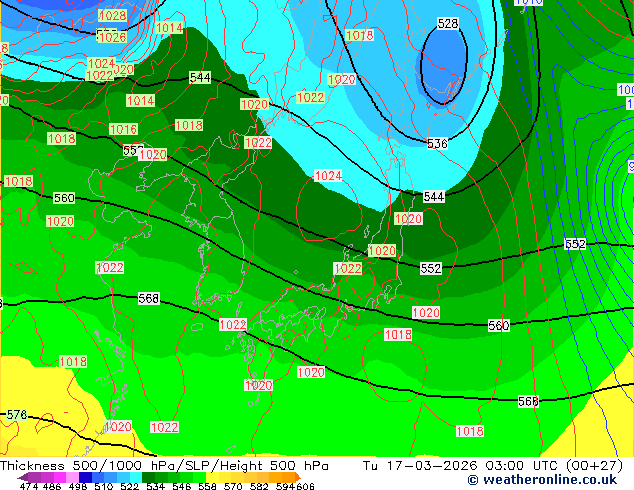Click the forecast timestamp 'Tu 17-03-2026 03:00 UTC (00+27)'
Viewport: 634px width, 490px height.
pos(493,466)
